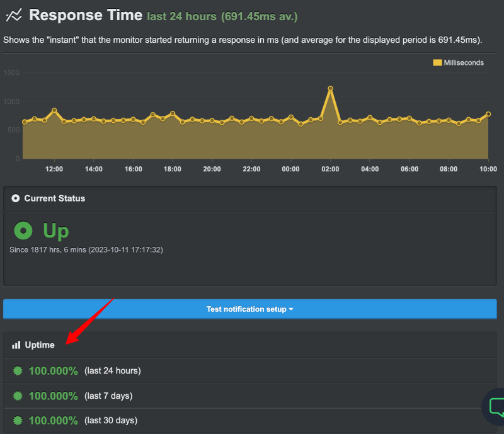Click the '(last 7 days)' label
The image size is (504, 434).
pyautogui.click(x=108, y=396)
